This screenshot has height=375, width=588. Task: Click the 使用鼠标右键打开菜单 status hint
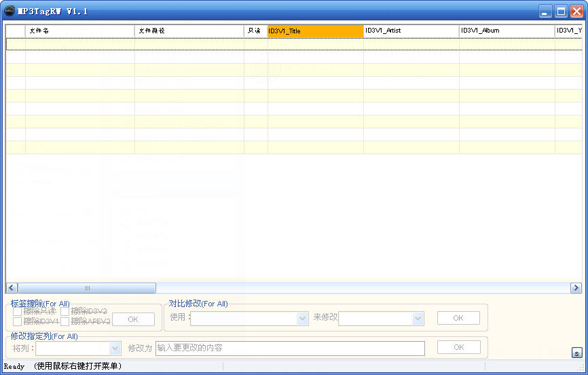[x=77, y=366]
